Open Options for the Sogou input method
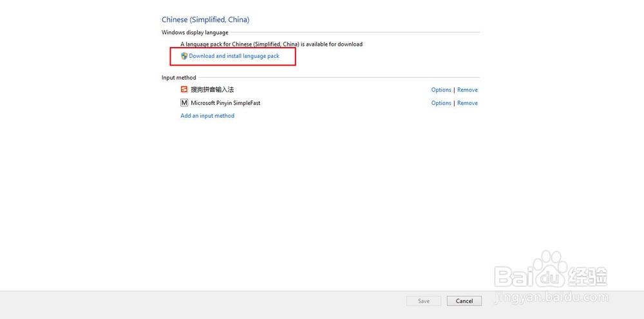The height and width of the screenshot is (319, 644). pyautogui.click(x=441, y=90)
